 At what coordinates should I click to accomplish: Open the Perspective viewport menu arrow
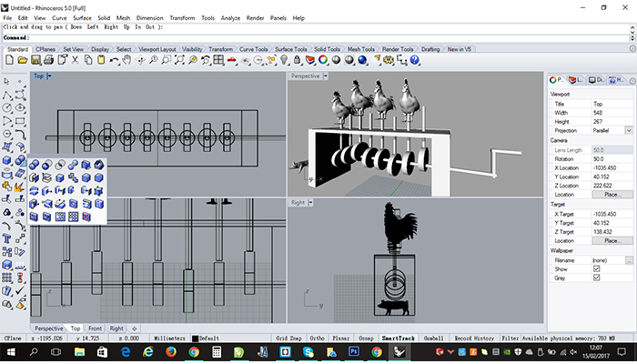coord(326,76)
